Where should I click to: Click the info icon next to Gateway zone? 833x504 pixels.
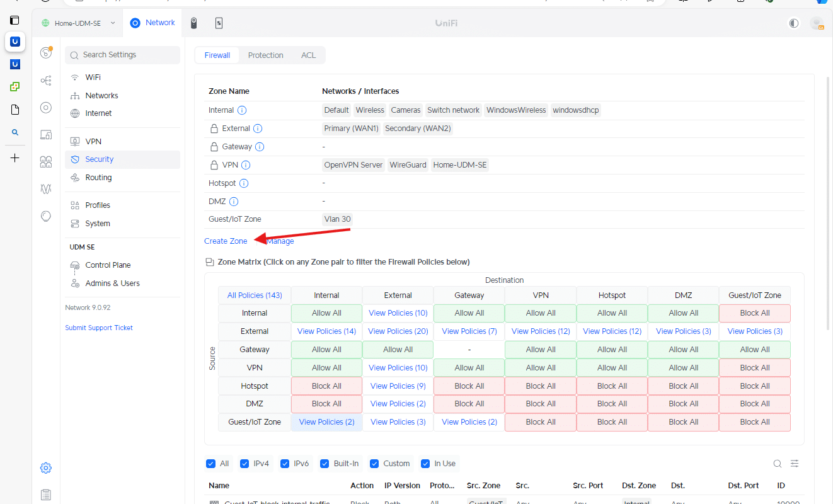260,147
